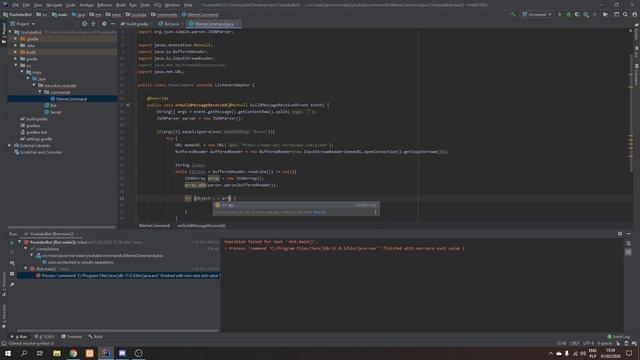
Task: Click the editor breadcrumb onGuildMessageReceived()
Action: 201,225
